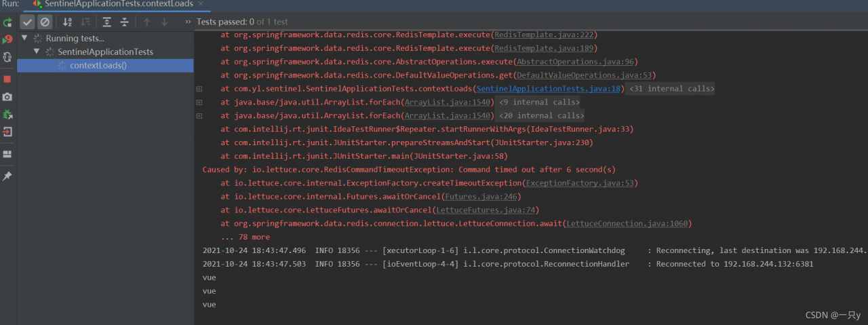Click the '... 78 more' stack trace line
The image size is (868, 325).
pyautogui.click(x=245, y=237)
